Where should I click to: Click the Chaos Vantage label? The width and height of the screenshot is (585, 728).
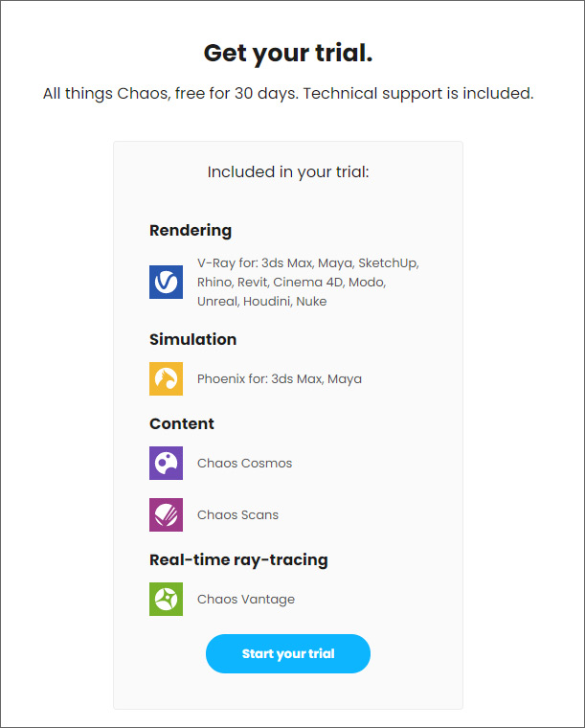point(246,600)
